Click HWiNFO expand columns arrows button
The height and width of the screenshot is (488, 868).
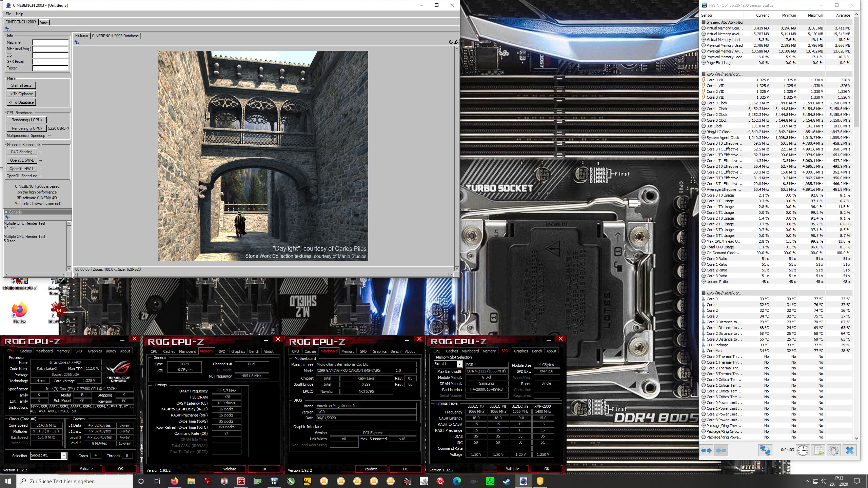(706, 450)
